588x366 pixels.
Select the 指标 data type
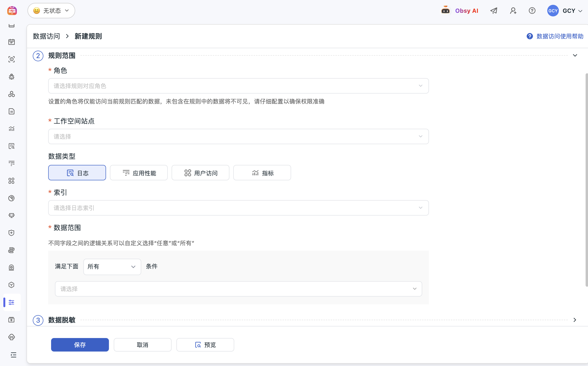(262, 173)
